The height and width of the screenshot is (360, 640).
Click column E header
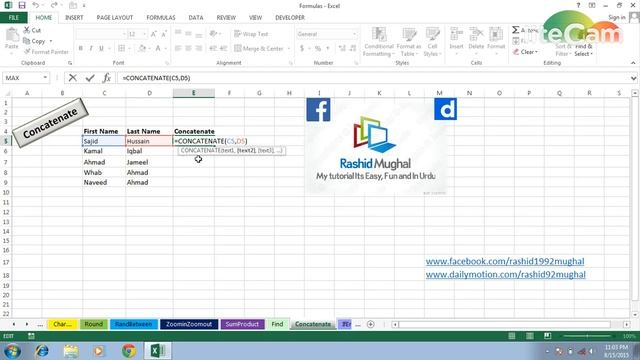pos(193,93)
